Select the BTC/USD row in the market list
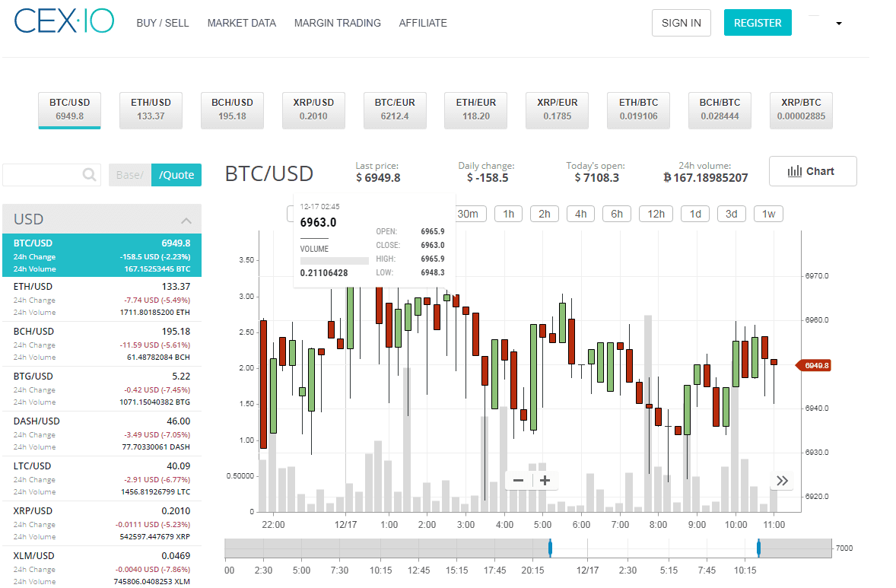Screen dimensions: 896x588 102,256
